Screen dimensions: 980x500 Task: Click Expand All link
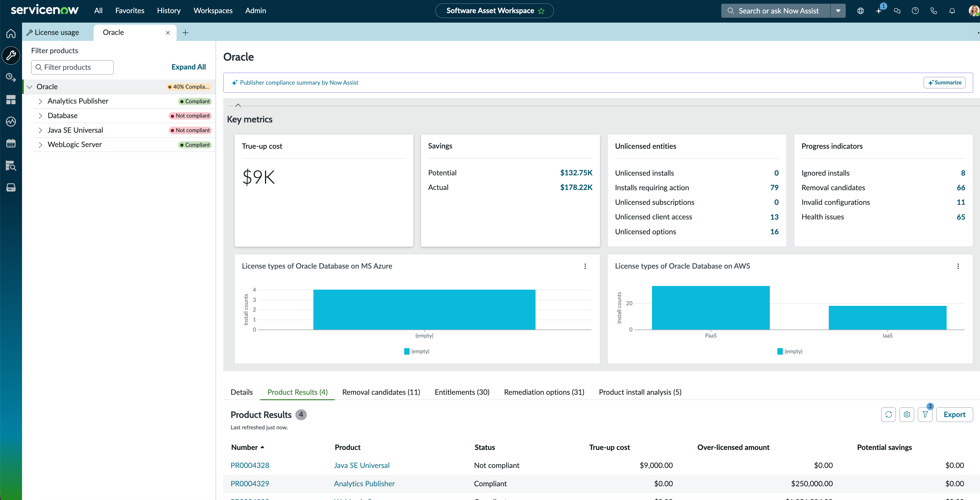click(x=188, y=67)
